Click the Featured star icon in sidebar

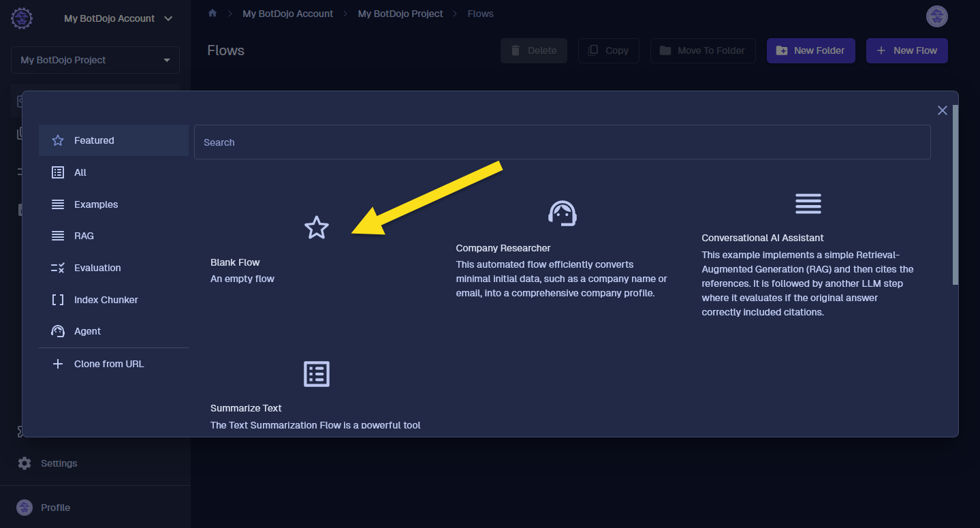pos(58,140)
